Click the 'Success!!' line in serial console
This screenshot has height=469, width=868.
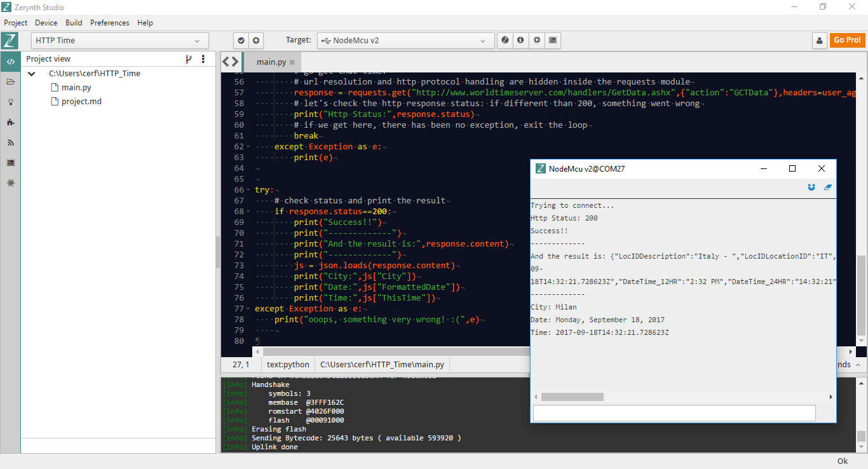click(550, 231)
